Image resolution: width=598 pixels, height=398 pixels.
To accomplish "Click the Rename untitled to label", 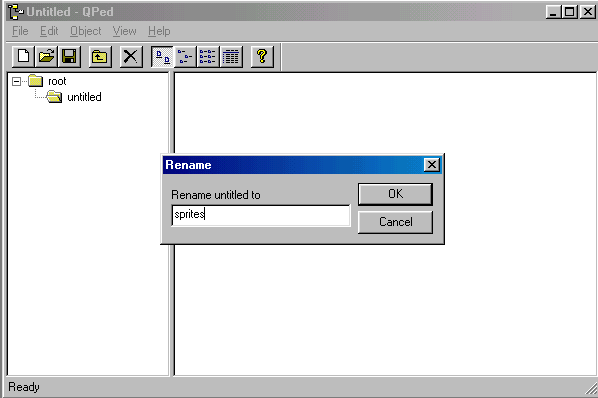I will click(215, 195).
